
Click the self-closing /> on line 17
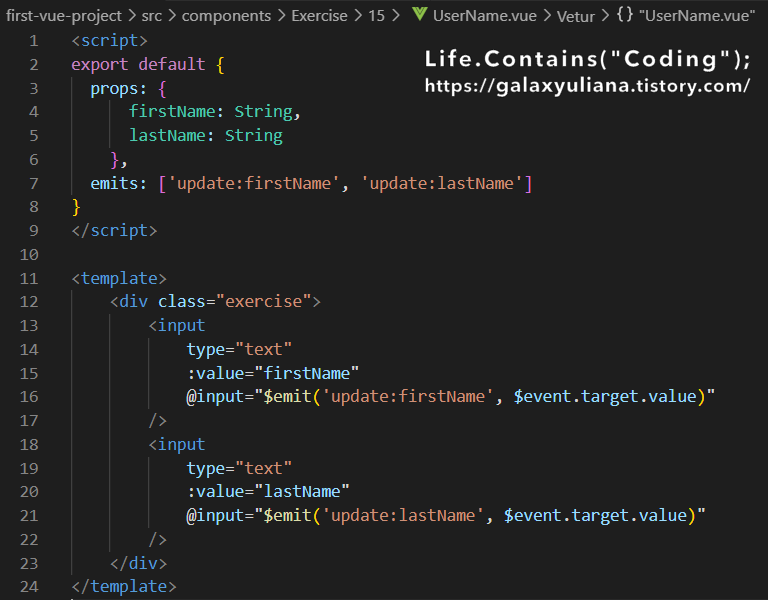pyautogui.click(x=158, y=420)
